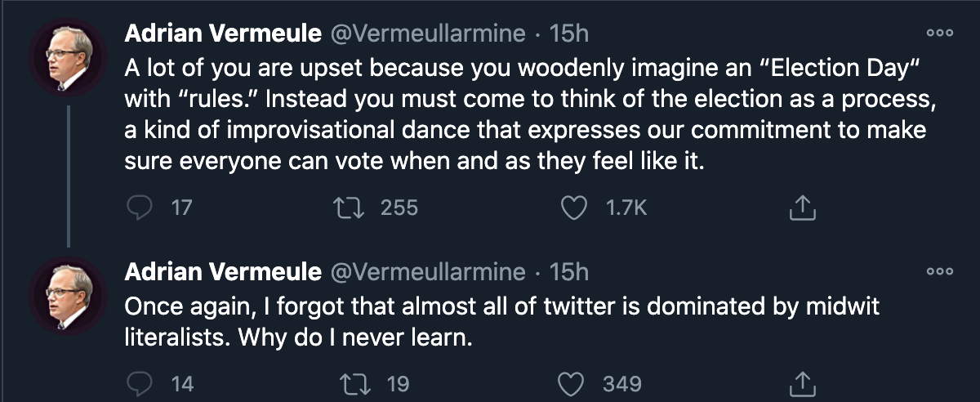Open the first tweet's 15h timestamp
This screenshot has height=402, width=980.
coord(569,33)
